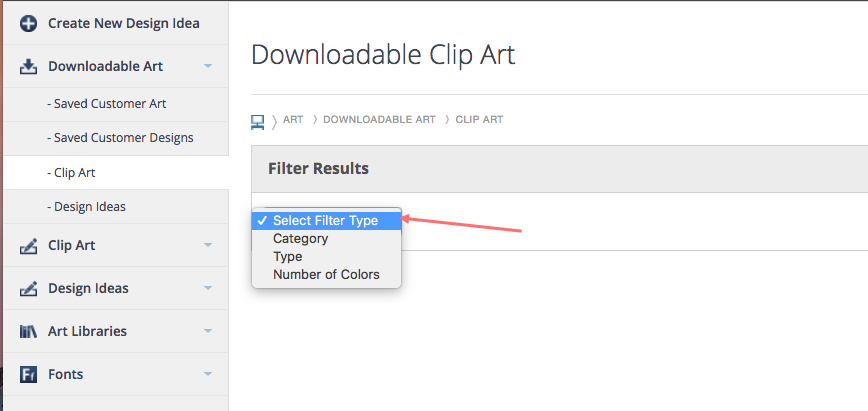The width and height of the screenshot is (868, 411).
Task: Click the Design Ideas pencil icon in sidebar
Action: (28, 288)
